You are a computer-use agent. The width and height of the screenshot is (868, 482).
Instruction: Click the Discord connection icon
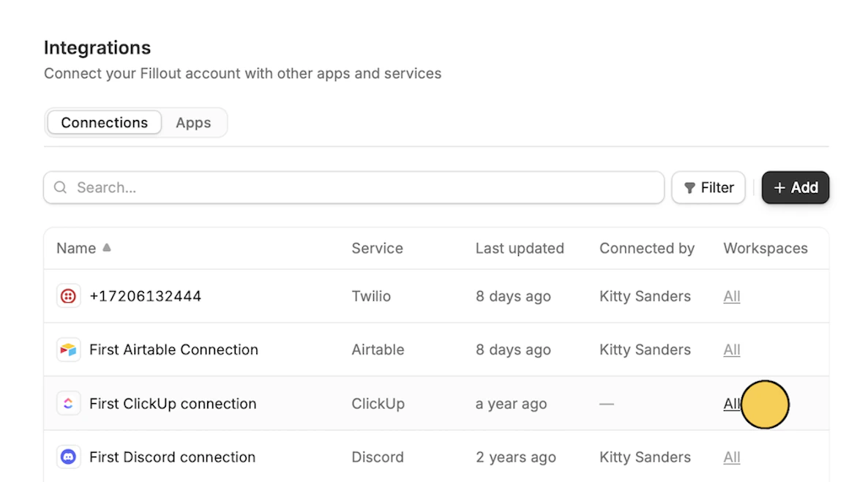click(x=68, y=457)
